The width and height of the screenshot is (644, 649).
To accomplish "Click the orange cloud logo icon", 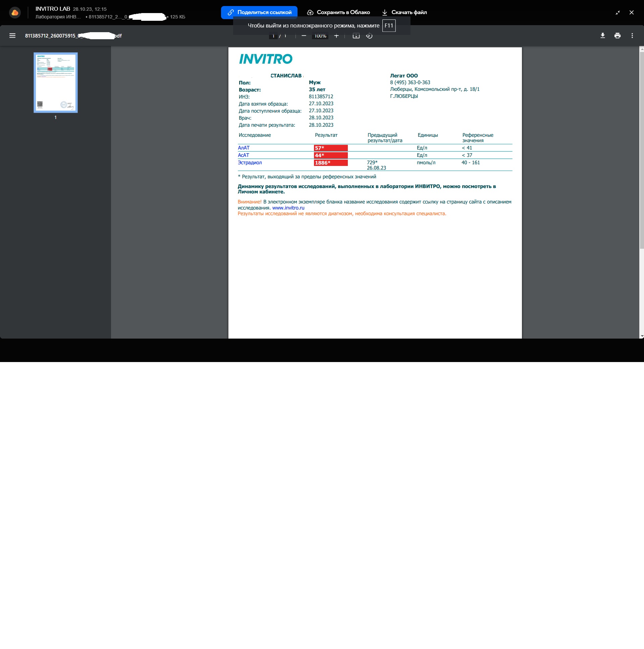I will [x=15, y=12].
